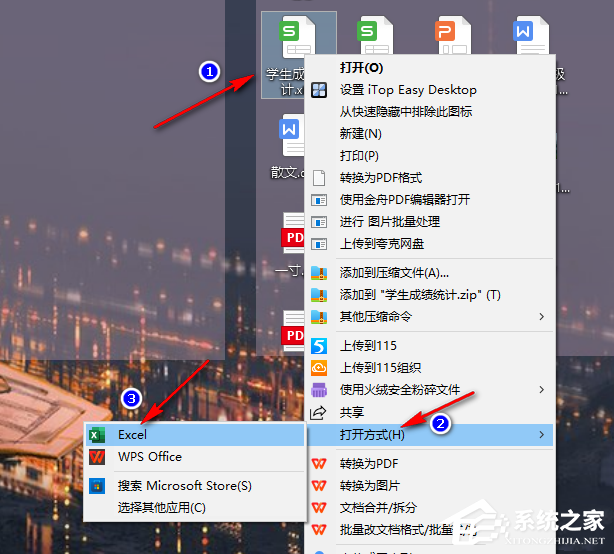Click WPS icon beside 批量改文档格式
The height and width of the screenshot is (554, 614).
point(319,530)
